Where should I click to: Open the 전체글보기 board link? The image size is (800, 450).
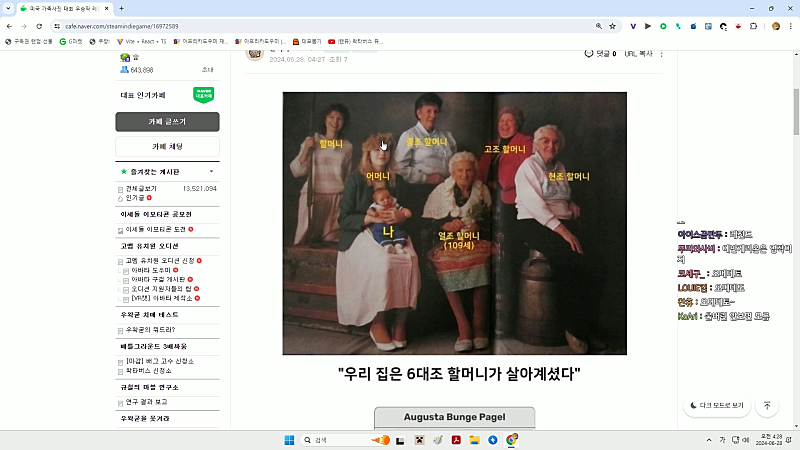140,188
